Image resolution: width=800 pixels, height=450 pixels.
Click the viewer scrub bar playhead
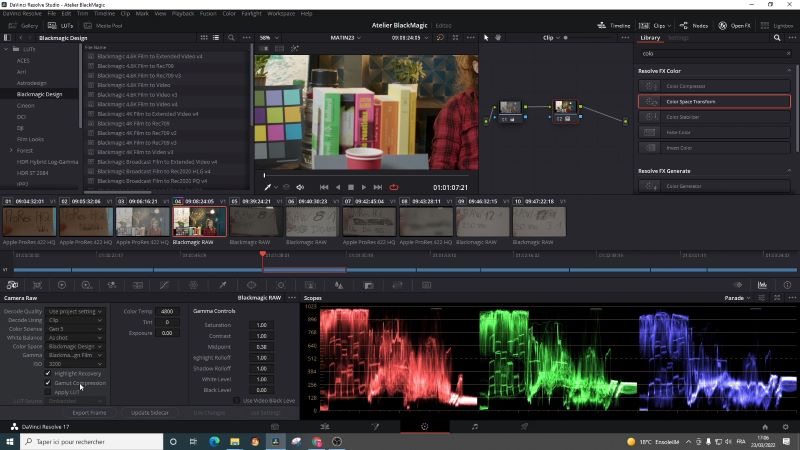tap(264, 175)
